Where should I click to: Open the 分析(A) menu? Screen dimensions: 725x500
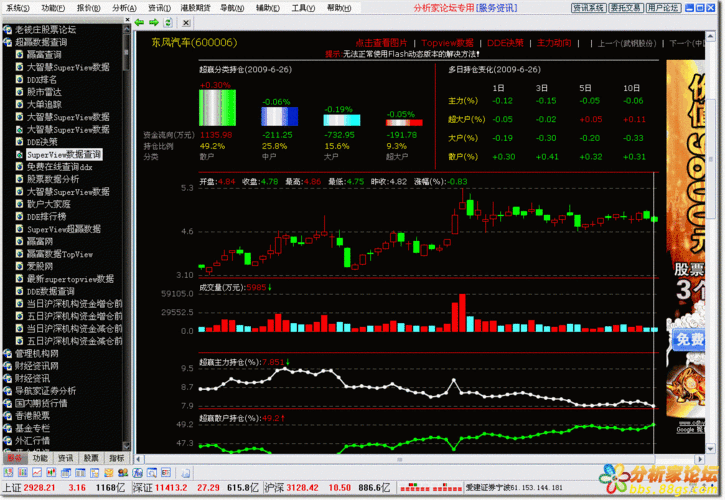click(124, 8)
